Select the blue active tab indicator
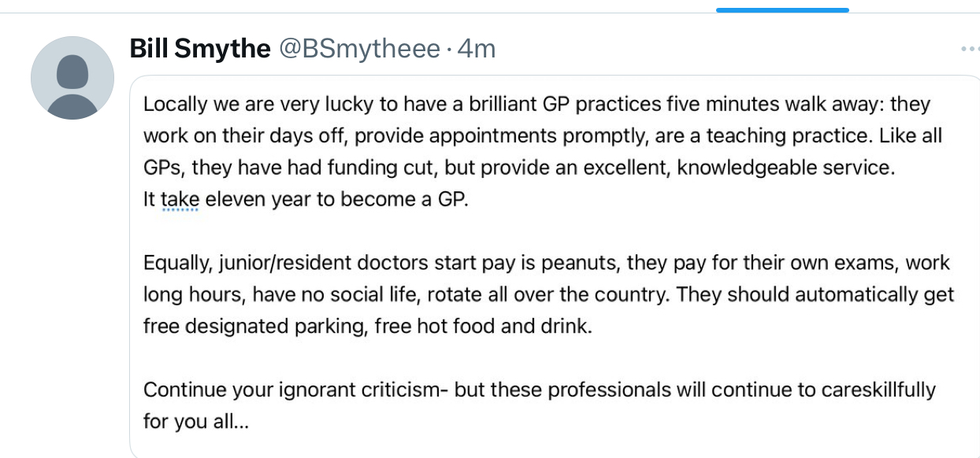 (x=782, y=10)
